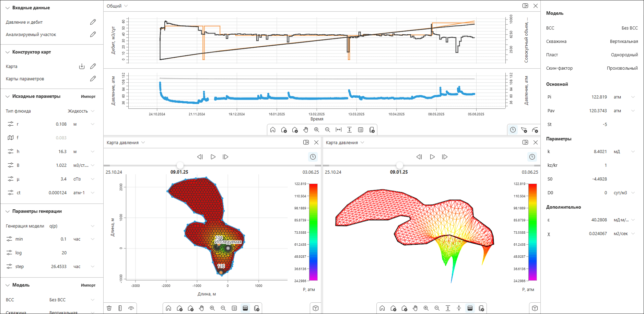Viewport: 644px width, 314px height.
Task: Click the time slider handle on the left map
Action: (x=180, y=165)
